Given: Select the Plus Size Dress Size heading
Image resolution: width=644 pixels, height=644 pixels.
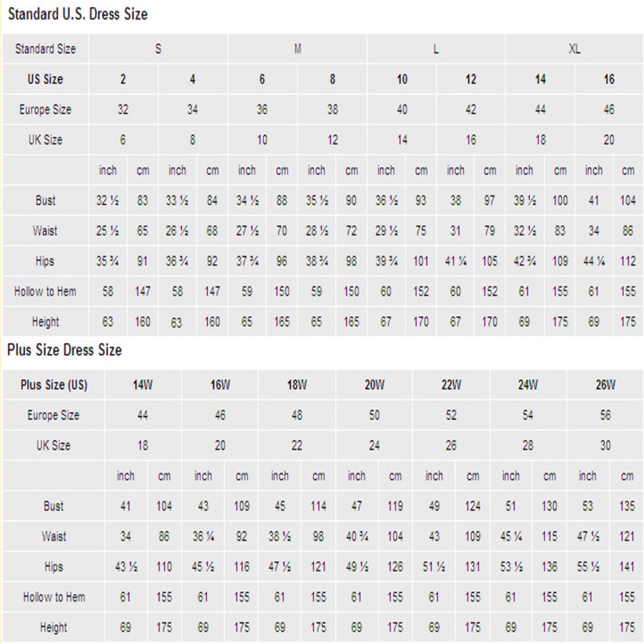Looking at the screenshot, I should pyautogui.click(x=64, y=350).
